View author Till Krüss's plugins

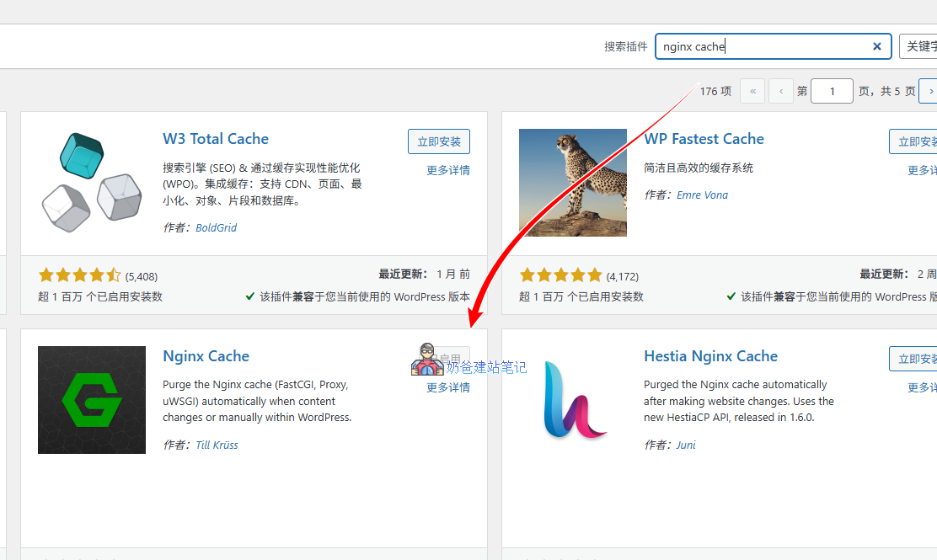coord(217,445)
